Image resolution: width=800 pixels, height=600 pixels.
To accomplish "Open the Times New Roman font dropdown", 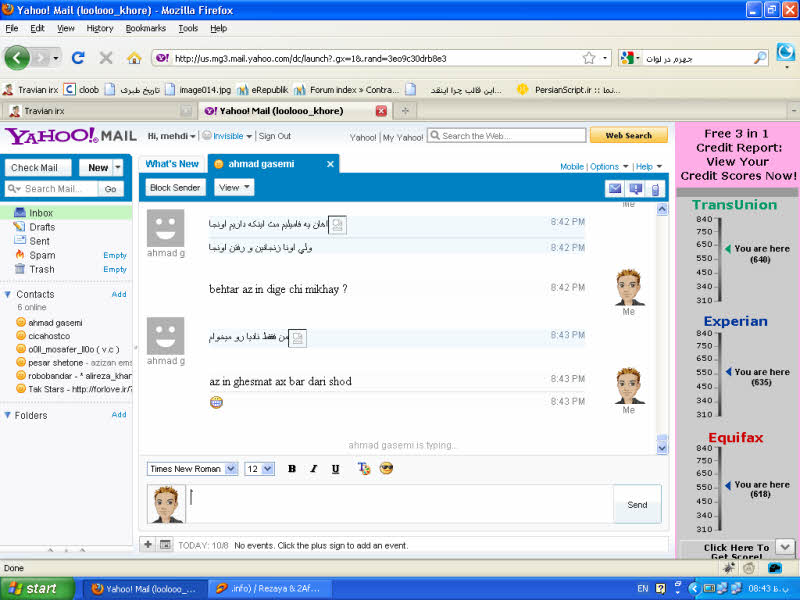I will [192, 468].
